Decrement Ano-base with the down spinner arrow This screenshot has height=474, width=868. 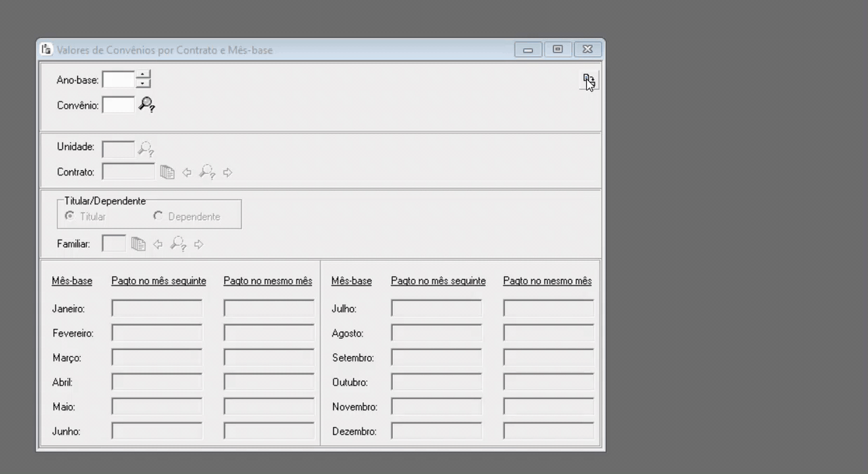142,82
